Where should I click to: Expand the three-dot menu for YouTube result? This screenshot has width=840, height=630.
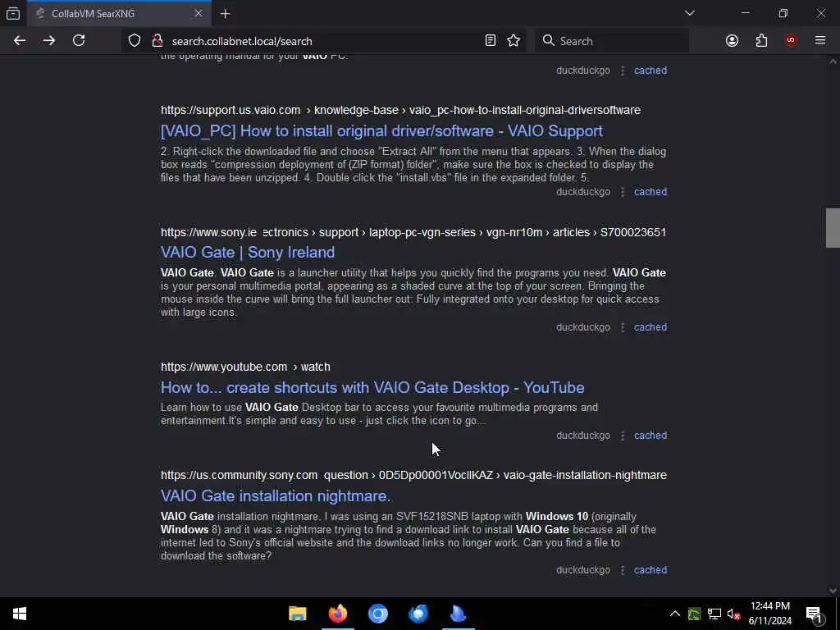click(623, 436)
